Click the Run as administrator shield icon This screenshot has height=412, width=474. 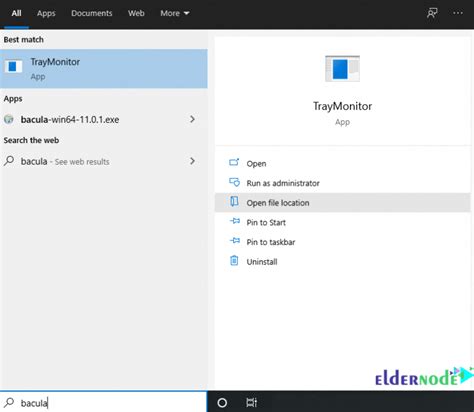[x=234, y=182]
